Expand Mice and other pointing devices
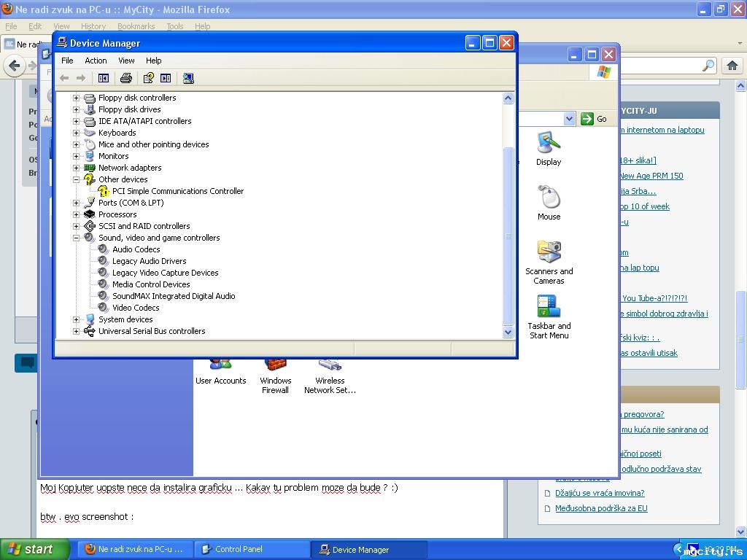This screenshot has height=560, width=747. (x=76, y=144)
